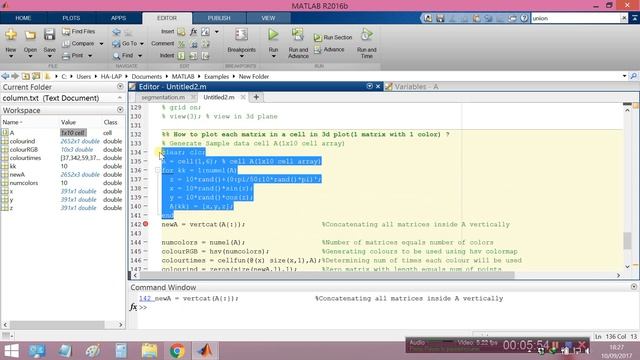The height and width of the screenshot is (360, 640).
Task: Click the search documentation input field
Action: [576, 18]
